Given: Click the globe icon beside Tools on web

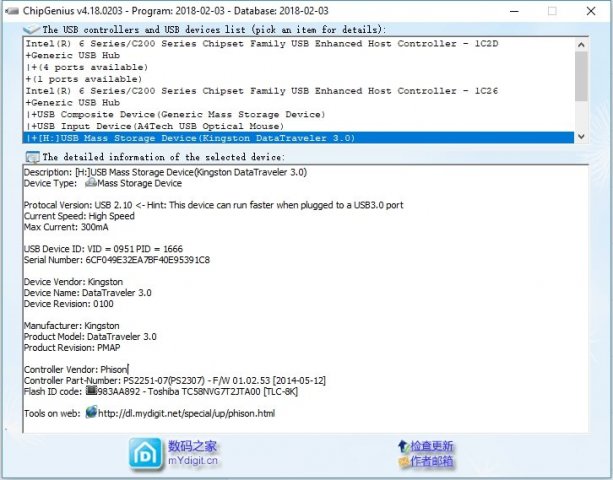Looking at the screenshot, I should point(92,412).
